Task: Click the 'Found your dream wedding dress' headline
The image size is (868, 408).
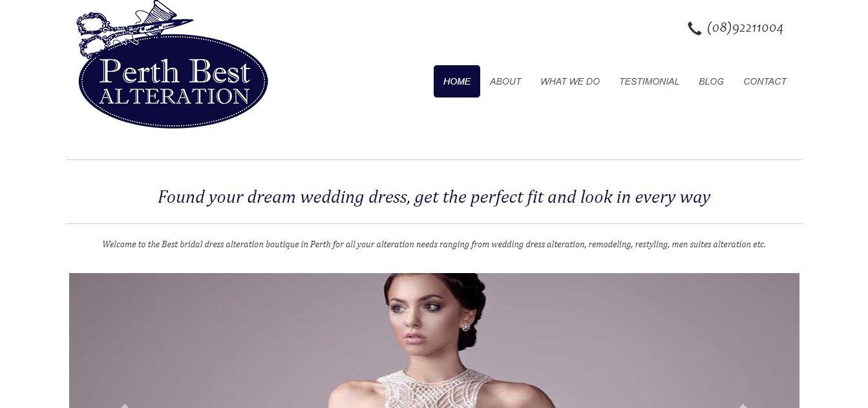Action: [434, 197]
